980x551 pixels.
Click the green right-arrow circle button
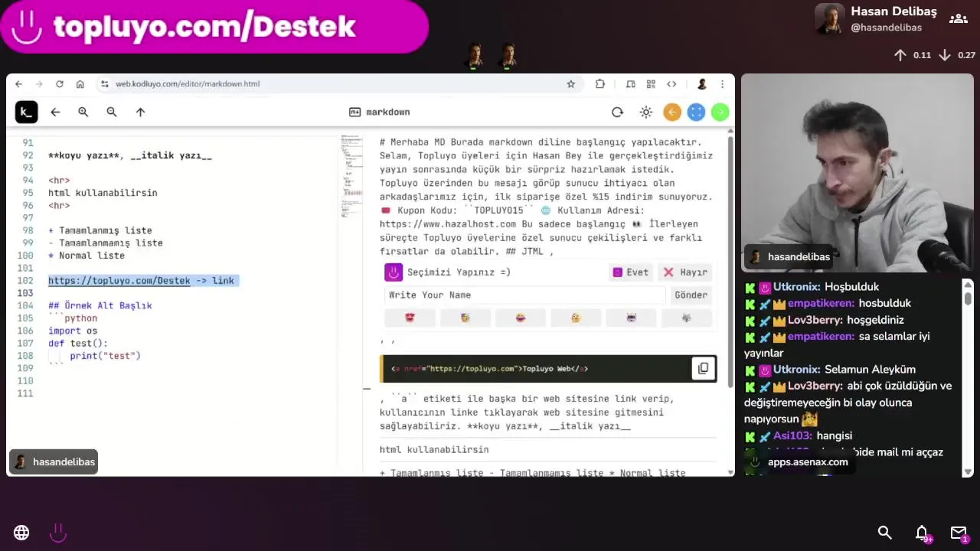pos(720,112)
